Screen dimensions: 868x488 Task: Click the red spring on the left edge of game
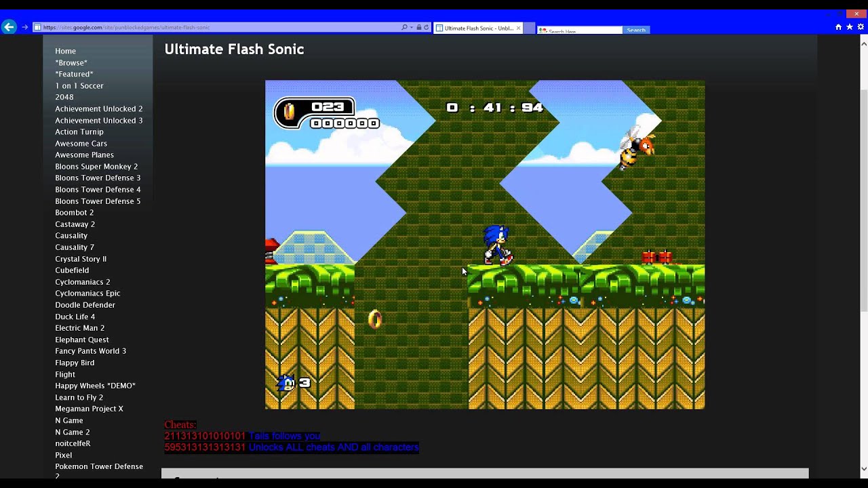271,251
